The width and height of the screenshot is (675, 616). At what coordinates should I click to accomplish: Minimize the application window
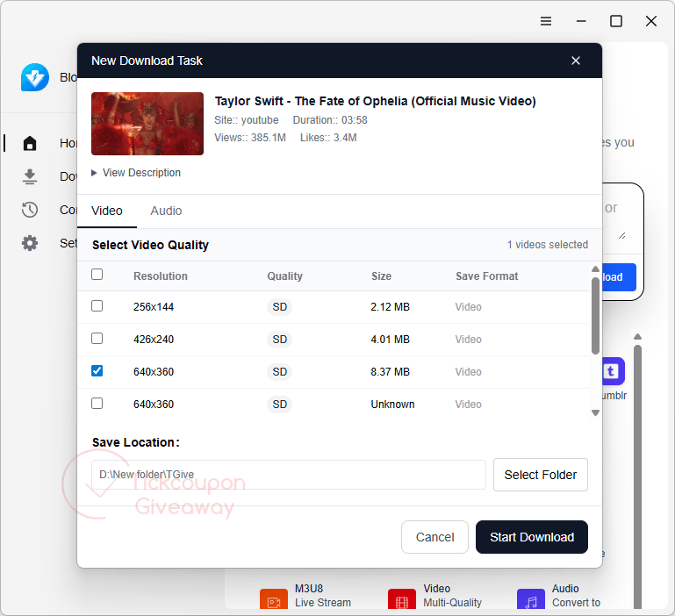581,21
